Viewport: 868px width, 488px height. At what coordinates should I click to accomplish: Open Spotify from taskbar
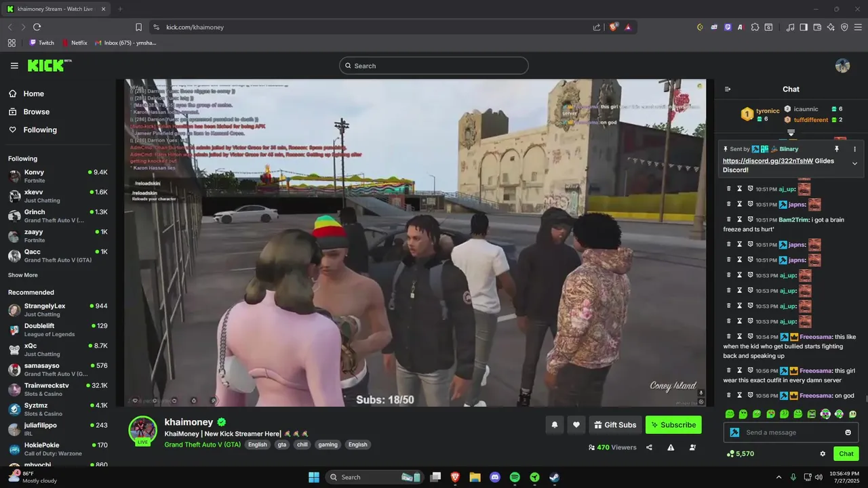click(515, 477)
